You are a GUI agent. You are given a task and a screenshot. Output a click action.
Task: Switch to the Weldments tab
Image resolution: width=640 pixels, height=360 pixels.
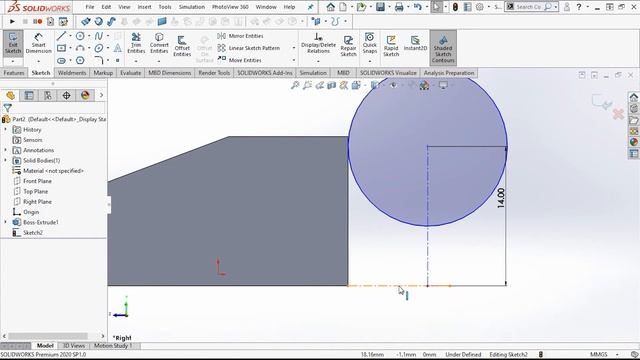click(x=72, y=73)
